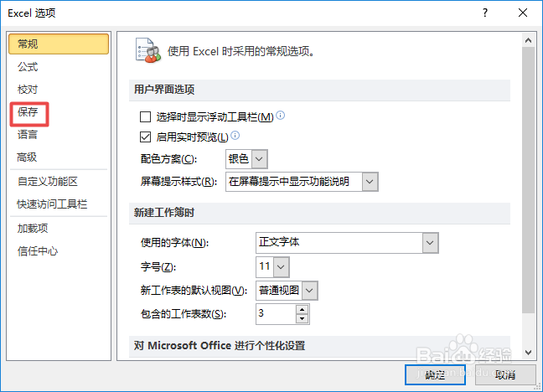
Task: Click the 取消 button
Action: (x=504, y=374)
